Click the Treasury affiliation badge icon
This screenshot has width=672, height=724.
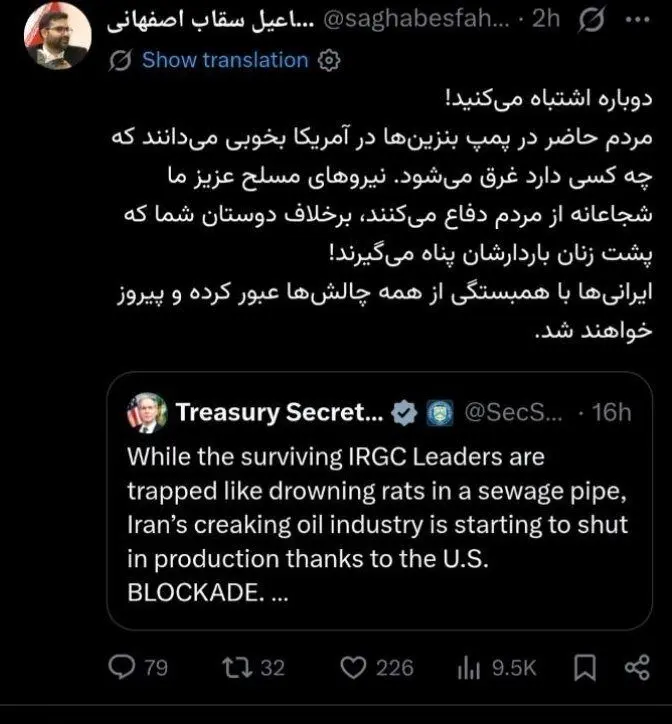(x=438, y=412)
